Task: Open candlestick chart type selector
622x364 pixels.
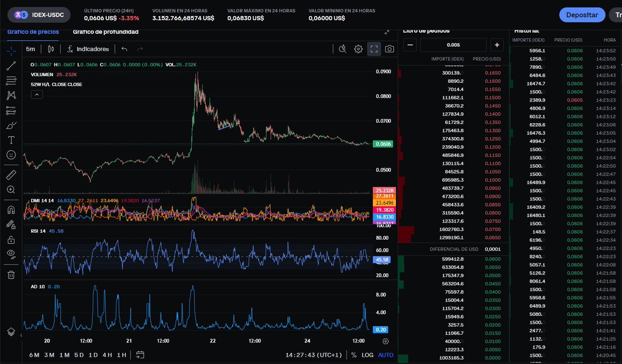Action: coord(50,49)
